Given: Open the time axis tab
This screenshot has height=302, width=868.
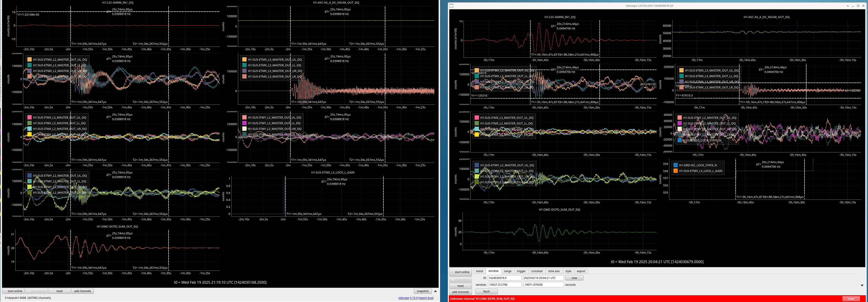Looking at the screenshot, I should coord(554,271).
